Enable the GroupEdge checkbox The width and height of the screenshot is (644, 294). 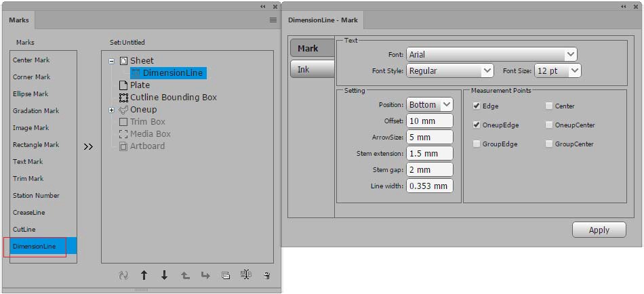point(477,144)
